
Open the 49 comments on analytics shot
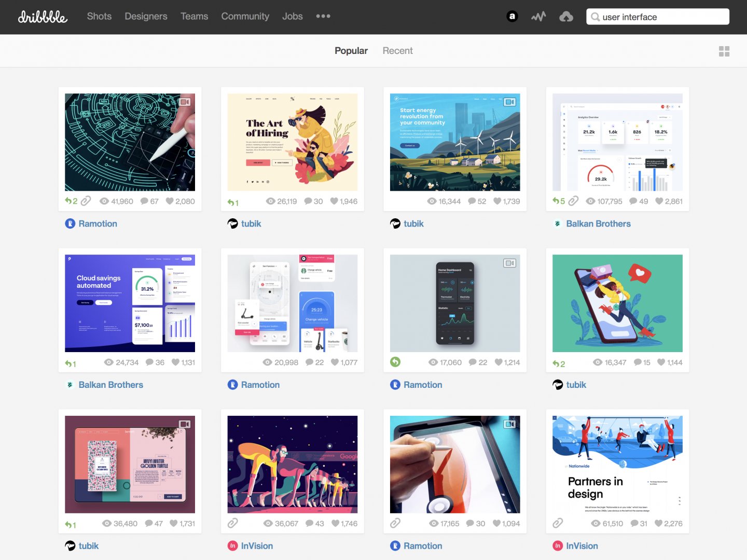[x=639, y=201]
